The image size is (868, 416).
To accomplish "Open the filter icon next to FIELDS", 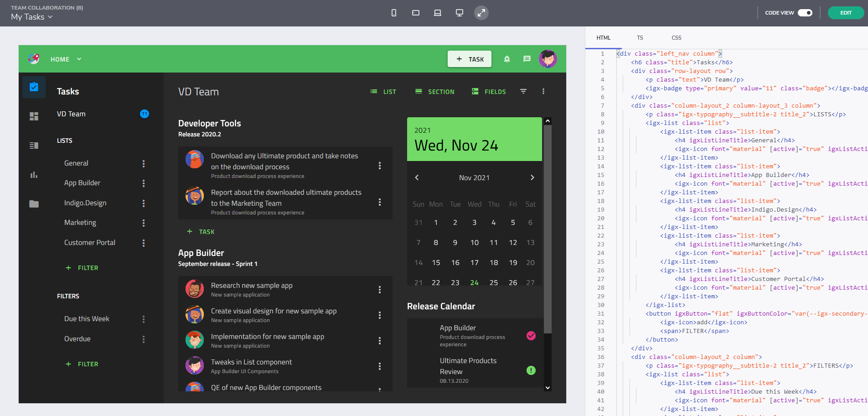I will pos(523,91).
